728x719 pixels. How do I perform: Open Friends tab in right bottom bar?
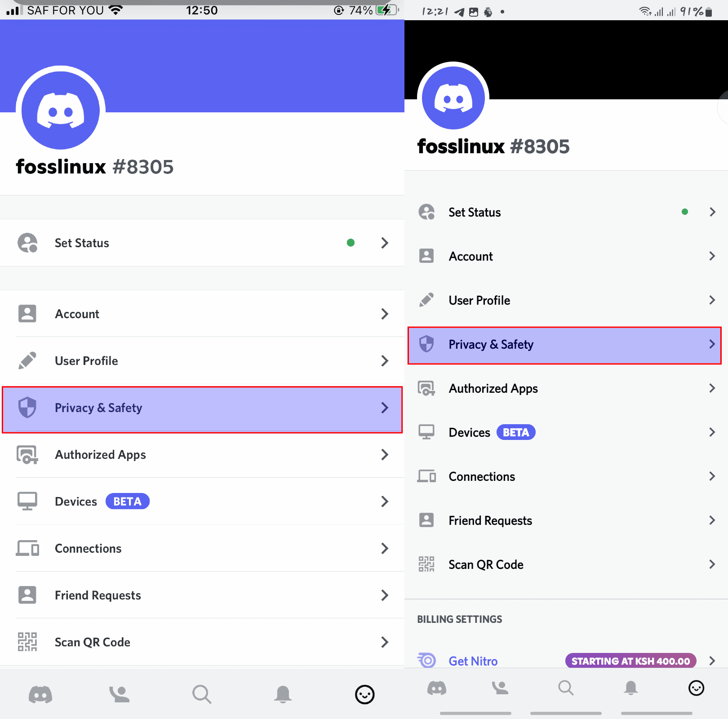[x=500, y=688]
